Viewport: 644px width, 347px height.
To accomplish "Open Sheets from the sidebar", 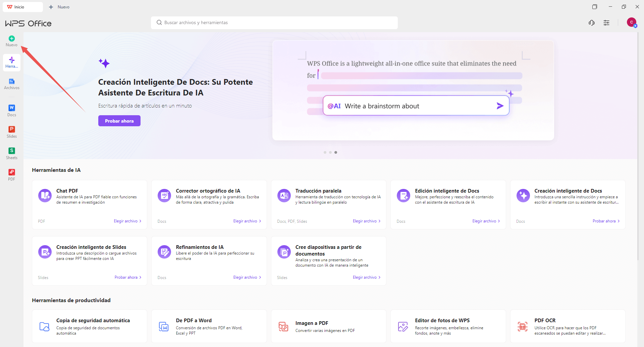I will click(x=11, y=153).
